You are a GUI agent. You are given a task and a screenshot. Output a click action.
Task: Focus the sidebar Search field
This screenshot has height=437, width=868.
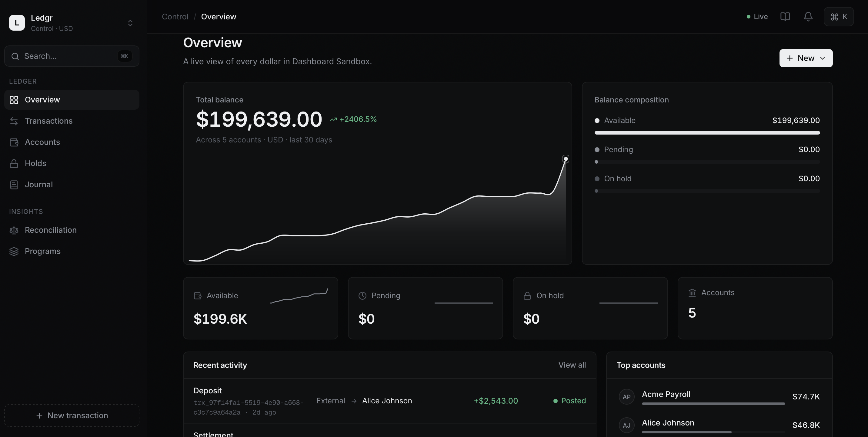(x=72, y=56)
